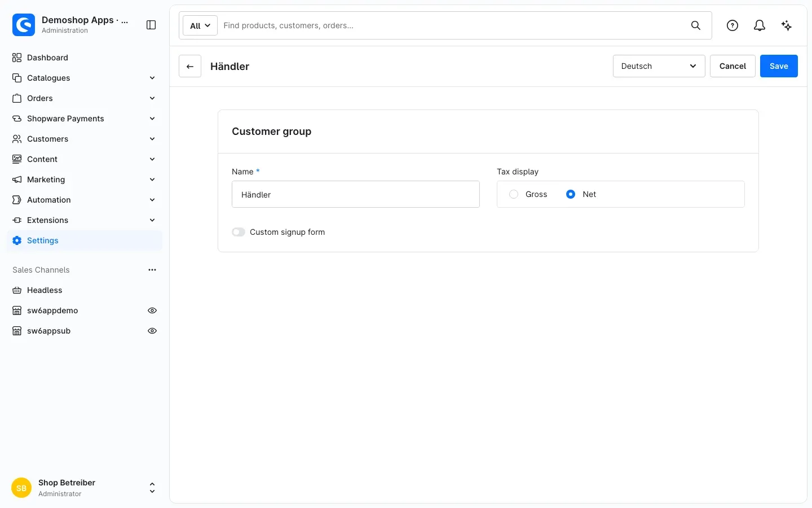Click the Customers people icon

click(17, 139)
